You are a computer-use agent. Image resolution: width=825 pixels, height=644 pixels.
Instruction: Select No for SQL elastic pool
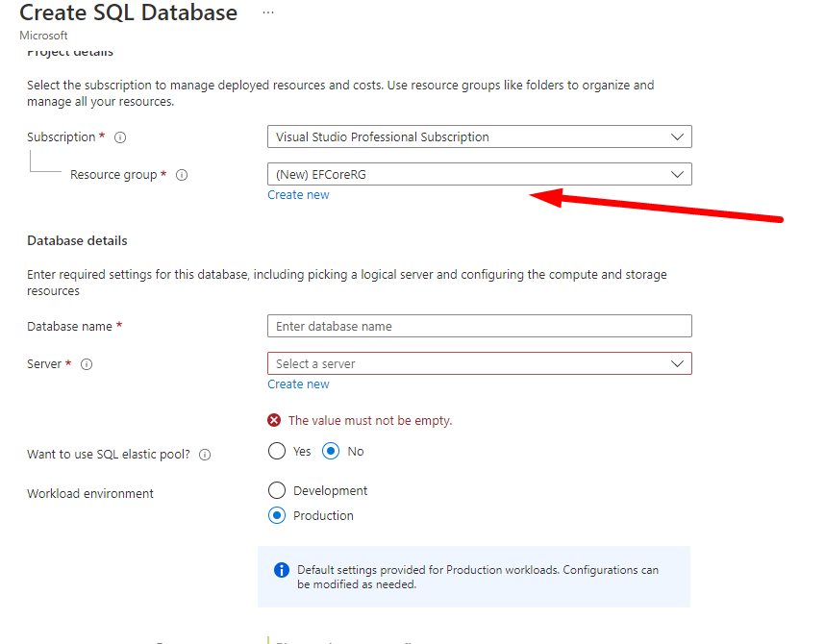tap(332, 451)
